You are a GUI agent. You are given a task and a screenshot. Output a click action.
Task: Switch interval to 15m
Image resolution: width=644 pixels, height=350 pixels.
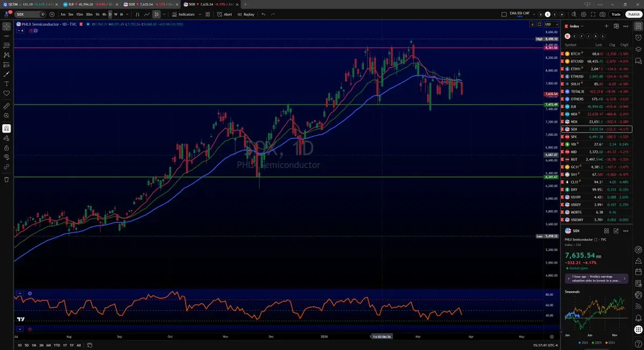point(79,14)
